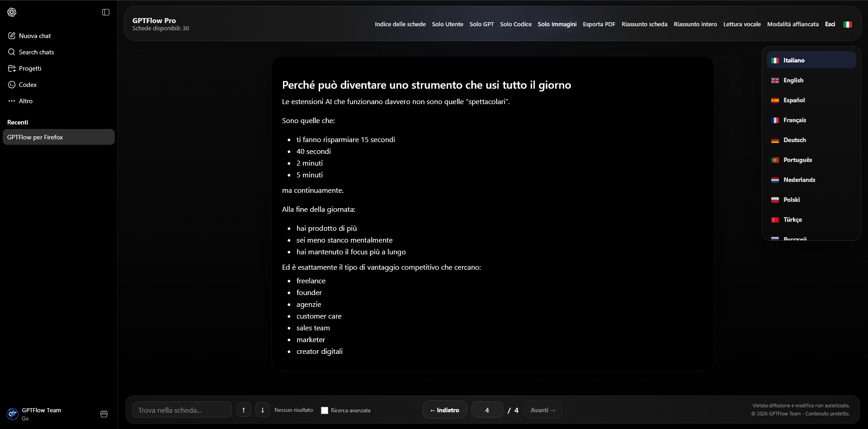Click the 'customer care' list item
Viewport: 868px width, 429px height.
(319, 316)
